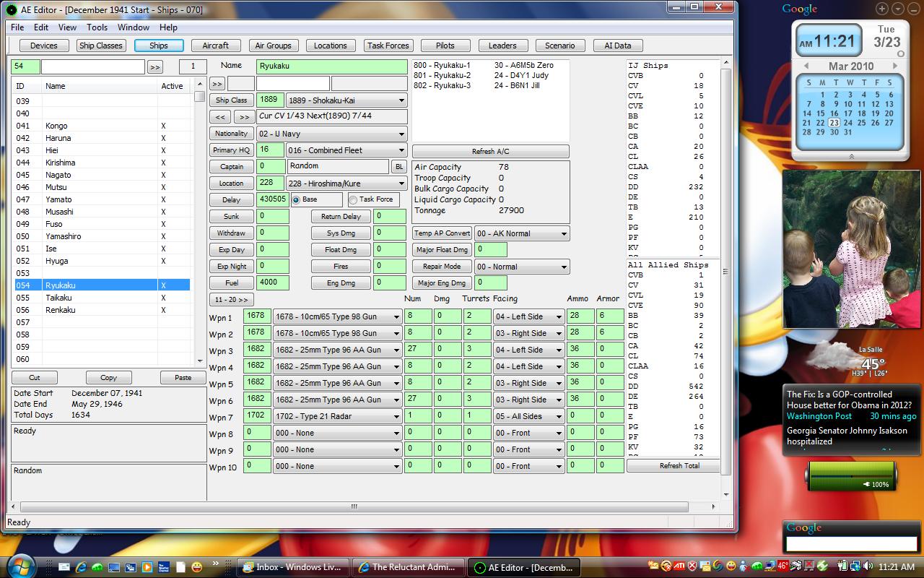Open Repair Mode "00 - Normal" dropdown
924x578 pixels.
click(x=522, y=267)
